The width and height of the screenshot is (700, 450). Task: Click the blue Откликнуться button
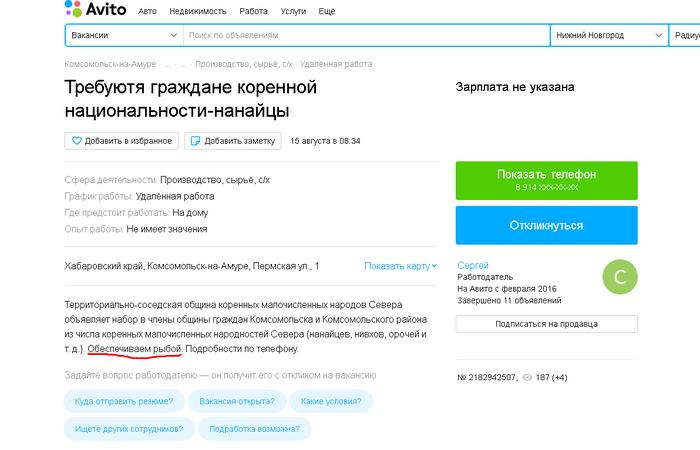[546, 225]
